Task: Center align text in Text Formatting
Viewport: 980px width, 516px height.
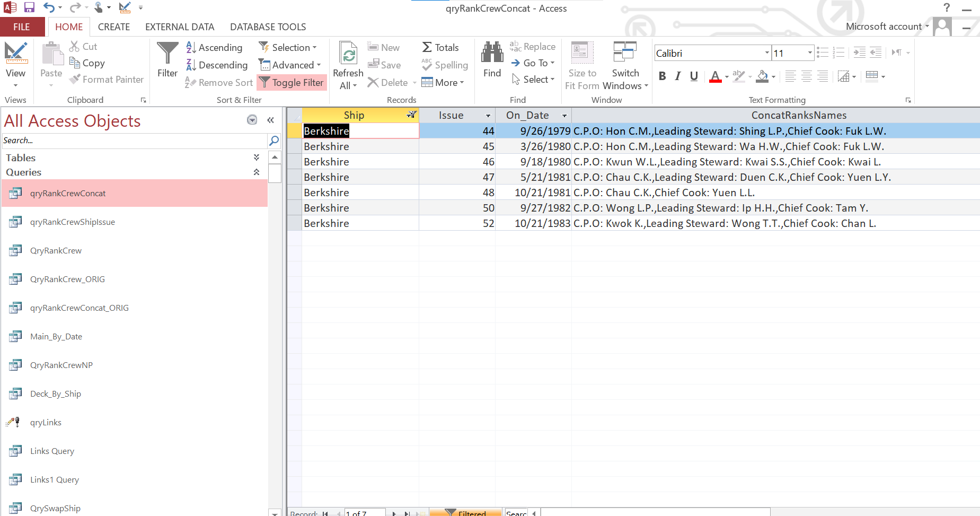Action: [807, 76]
